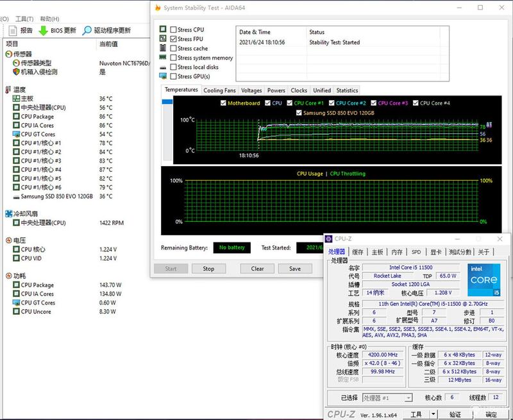The height and width of the screenshot is (420, 513).
Task: Click the driver update magnifier icon
Action: 87,31
